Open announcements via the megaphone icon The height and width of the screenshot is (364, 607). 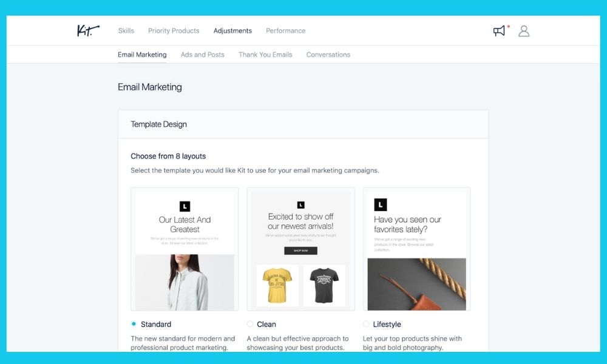tap(499, 30)
